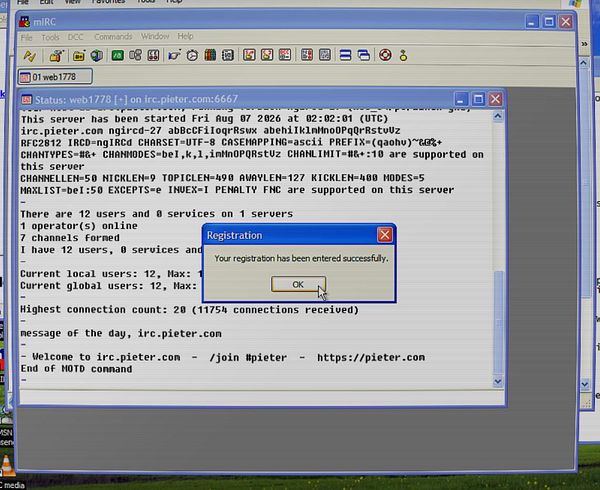This screenshot has width=600, height=490.
Task: Click the dark red-framed panel toolbar icon
Action: coord(153,56)
